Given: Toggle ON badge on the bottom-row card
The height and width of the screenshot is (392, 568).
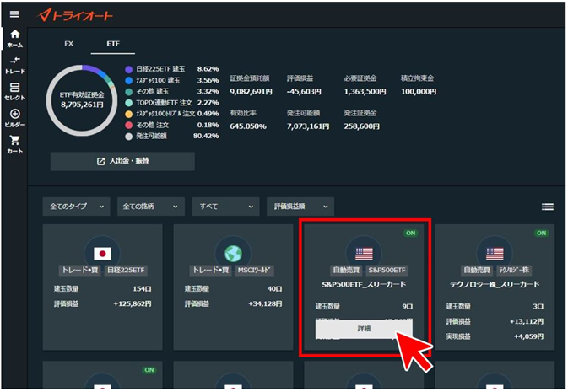Looking at the screenshot, I should coord(149,370).
